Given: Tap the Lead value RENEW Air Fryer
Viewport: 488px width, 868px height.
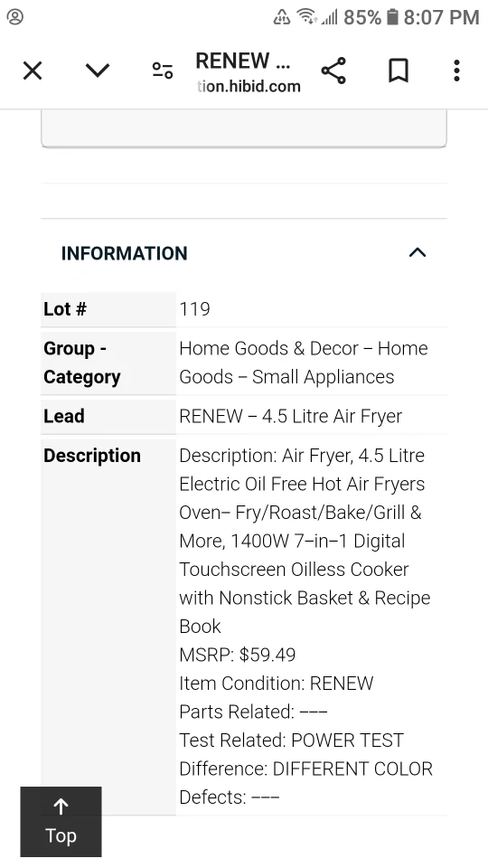Looking at the screenshot, I should tap(290, 416).
